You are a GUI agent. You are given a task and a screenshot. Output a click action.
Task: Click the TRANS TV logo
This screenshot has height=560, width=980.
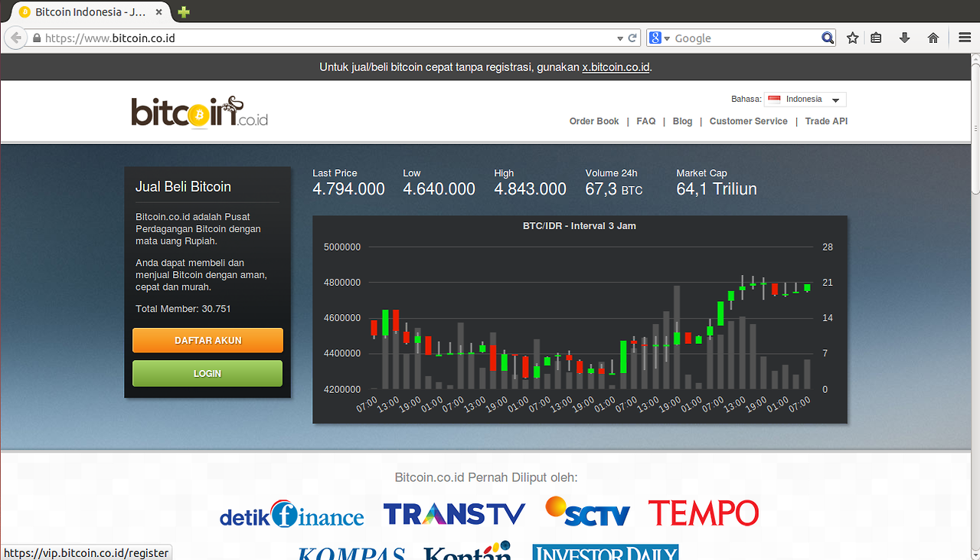(454, 514)
